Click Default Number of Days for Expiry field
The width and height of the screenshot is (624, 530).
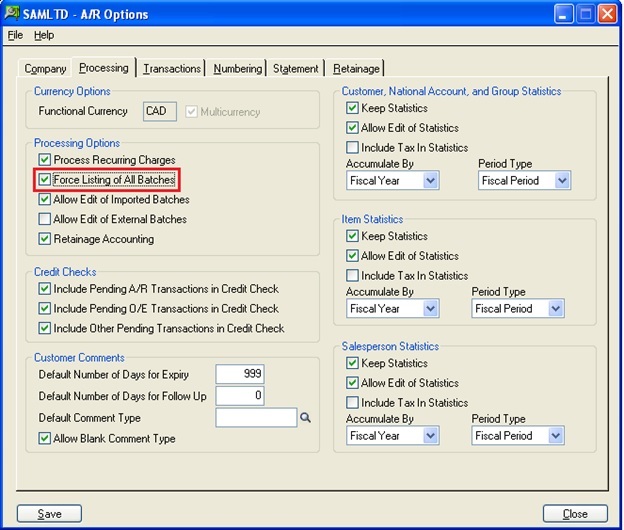pyautogui.click(x=240, y=374)
